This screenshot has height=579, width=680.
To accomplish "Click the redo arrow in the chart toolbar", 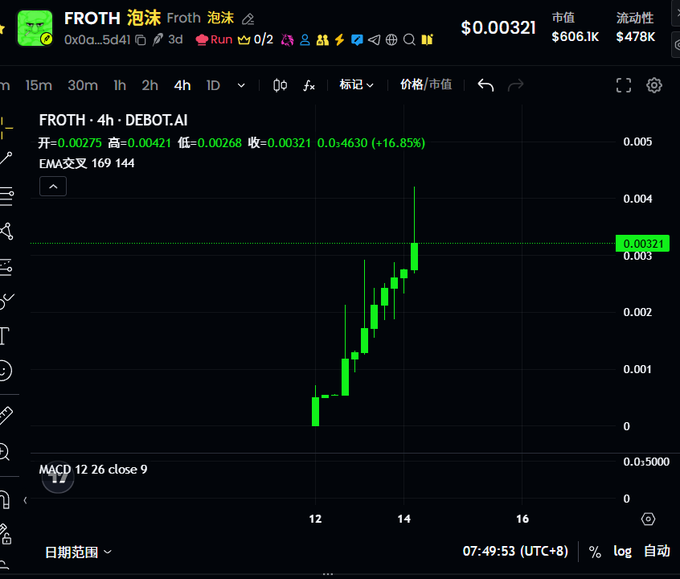I will click(x=516, y=85).
